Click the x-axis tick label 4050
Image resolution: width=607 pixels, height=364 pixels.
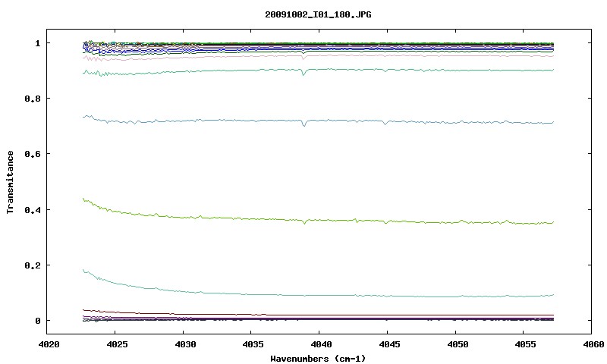tap(458, 344)
